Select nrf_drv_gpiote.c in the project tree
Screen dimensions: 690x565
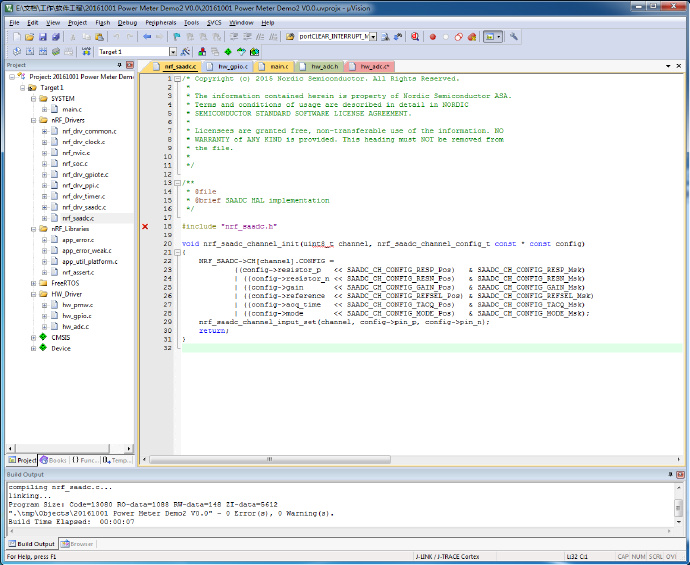[x=85, y=175]
